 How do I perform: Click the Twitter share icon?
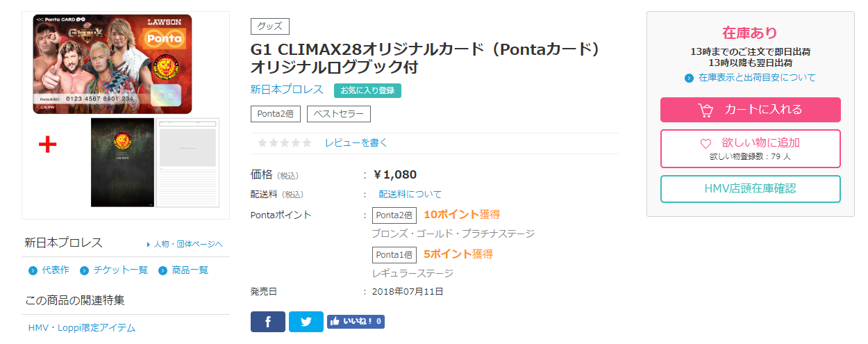pos(306,322)
